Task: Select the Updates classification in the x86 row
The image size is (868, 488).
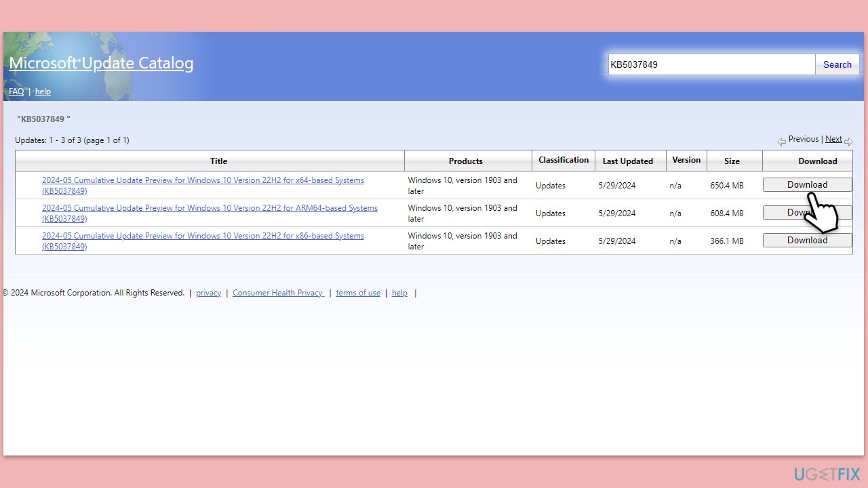Action: click(x=551, y=241)
